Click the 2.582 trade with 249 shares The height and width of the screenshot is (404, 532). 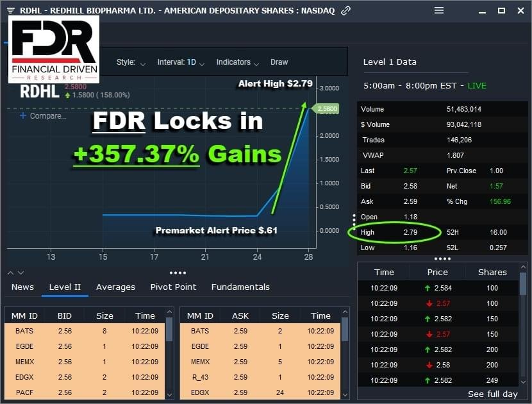coord(438,380)
